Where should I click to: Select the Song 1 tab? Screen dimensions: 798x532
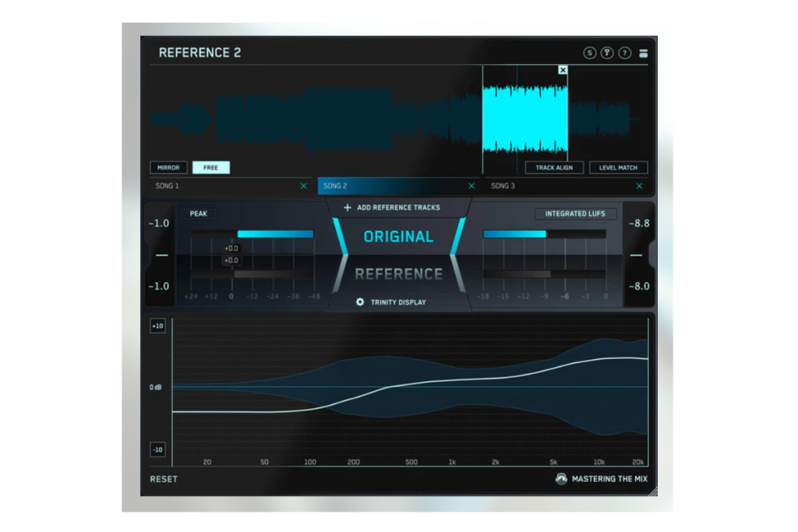click(231, 186)
